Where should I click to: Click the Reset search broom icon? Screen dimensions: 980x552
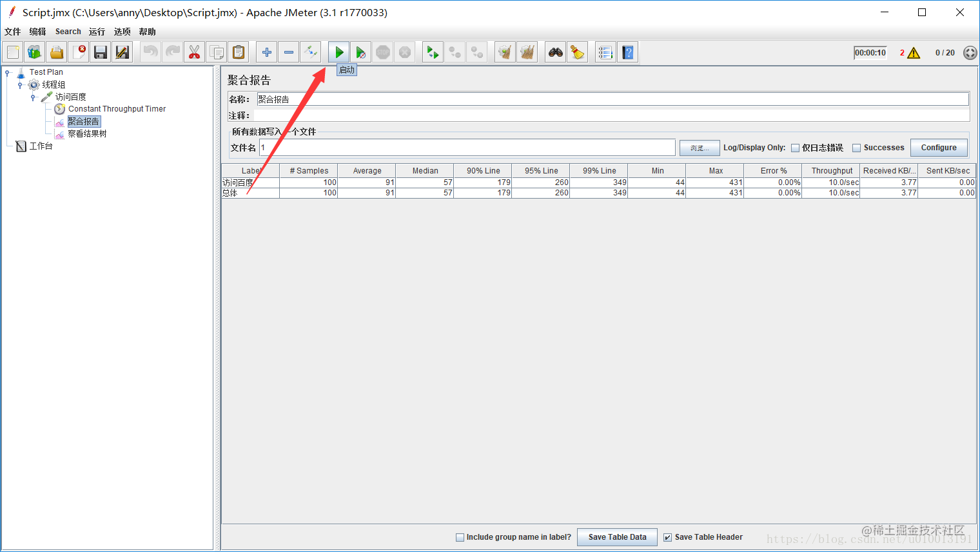[x=578, y=52]
